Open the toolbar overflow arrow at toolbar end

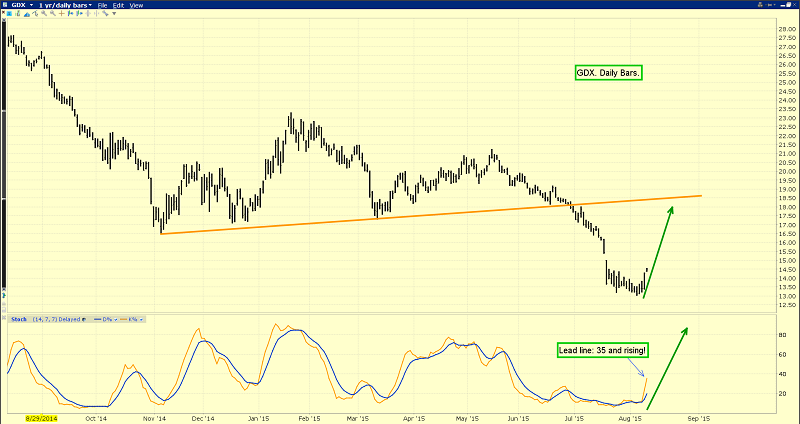[x=114, y=13]
